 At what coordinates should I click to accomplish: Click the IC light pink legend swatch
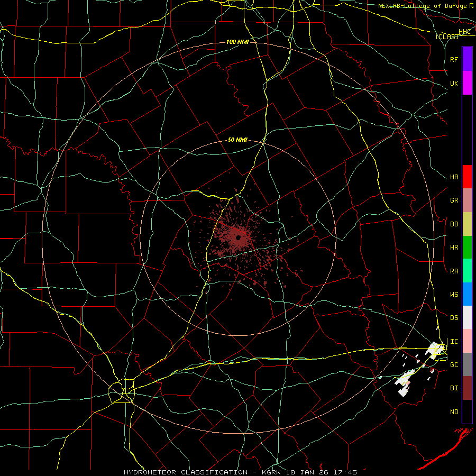coord(467,341)
